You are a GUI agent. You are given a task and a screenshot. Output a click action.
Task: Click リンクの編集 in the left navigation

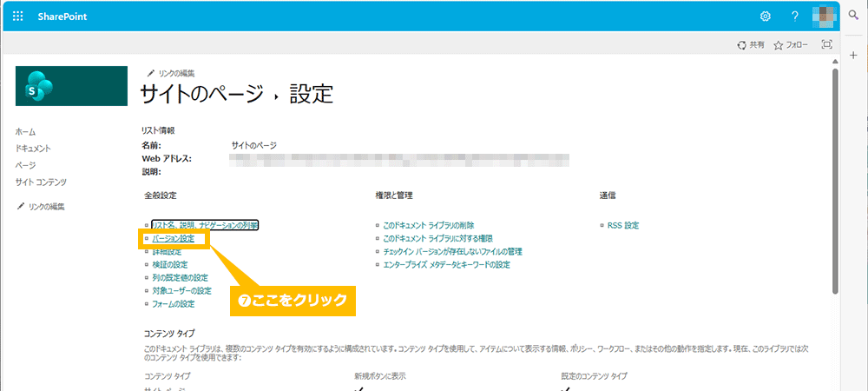[41, 207]
